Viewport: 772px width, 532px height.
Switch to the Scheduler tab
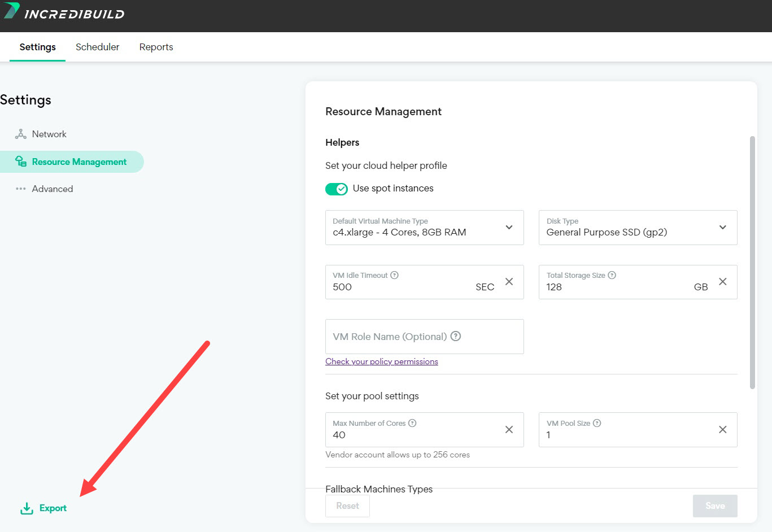(x=98, y=47)
